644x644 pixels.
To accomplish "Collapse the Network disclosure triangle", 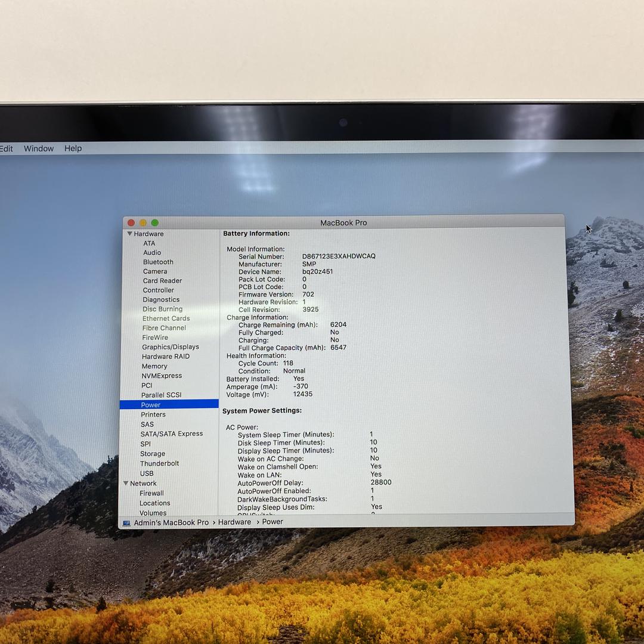I will pos(126,484).
